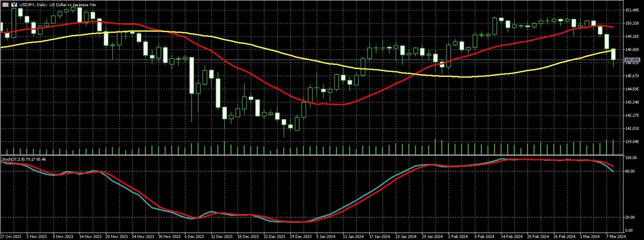Click the 145.670 price scale label
This screenshot has width=644, height=240.
[632, 76]
